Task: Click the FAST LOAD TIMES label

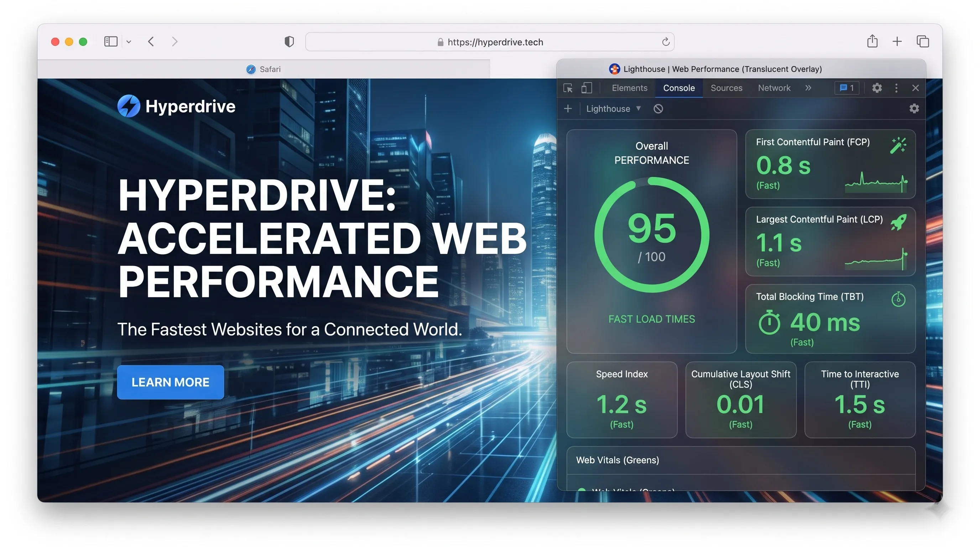Action: (651, 319)
